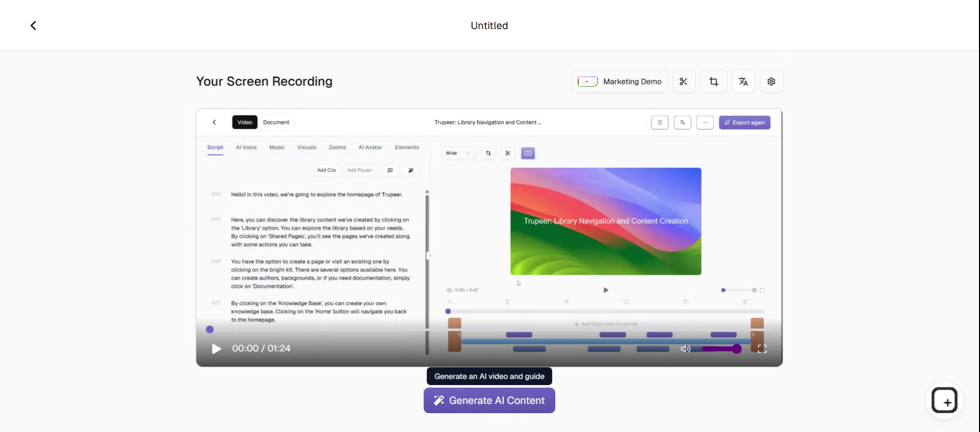The height and width of the screenshot is (432, 980).
Task: Click Generate AI Content button
Action: click(489, 400)
